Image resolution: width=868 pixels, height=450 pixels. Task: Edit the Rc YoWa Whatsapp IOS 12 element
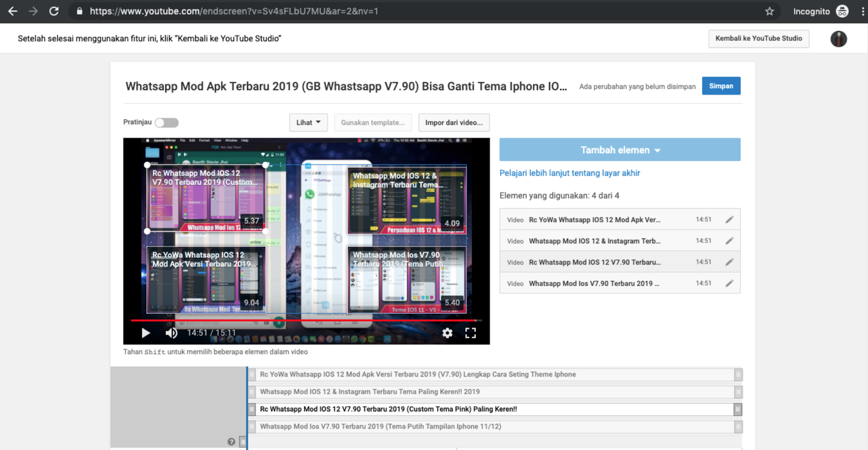click(729, 220)
